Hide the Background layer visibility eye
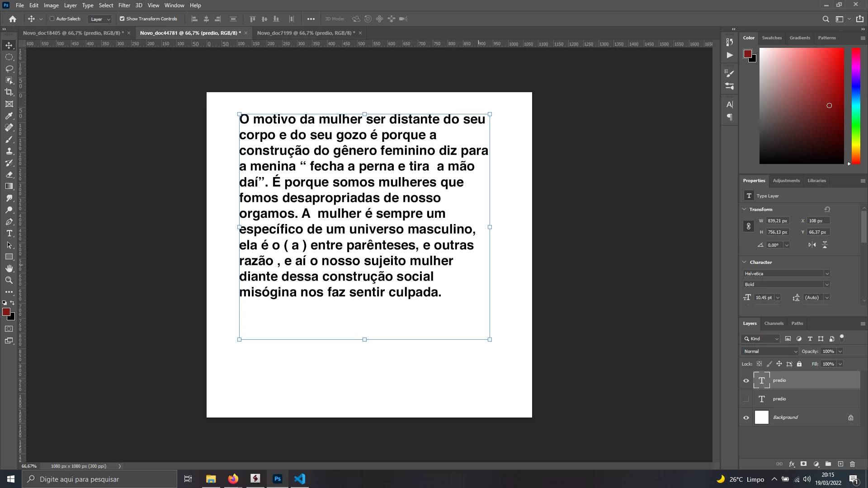The width and height of the screenshot is (868, 488). click(746, 418)
